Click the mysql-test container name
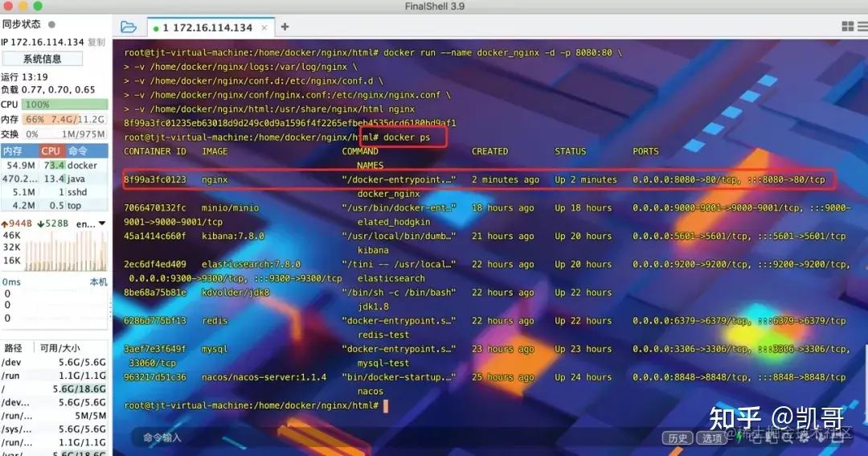Screen dimensions: 868x456 click(x=383, y=364)
